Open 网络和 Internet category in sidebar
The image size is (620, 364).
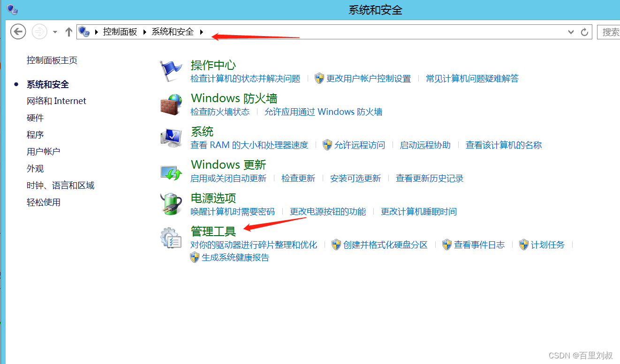point(57,101)
